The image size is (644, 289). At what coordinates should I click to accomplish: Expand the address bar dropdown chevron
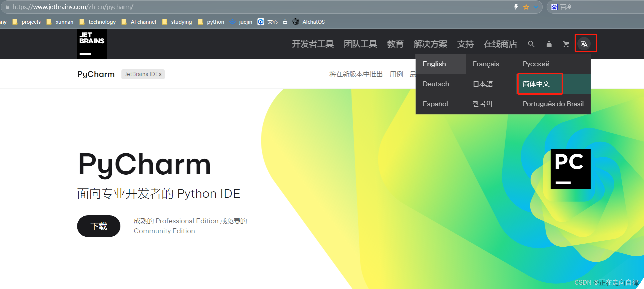[x=536, y=7]
